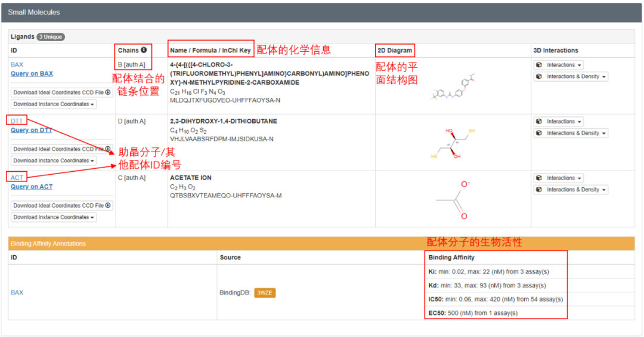Open the BAX ligand ID link

(x=17, y=64)
